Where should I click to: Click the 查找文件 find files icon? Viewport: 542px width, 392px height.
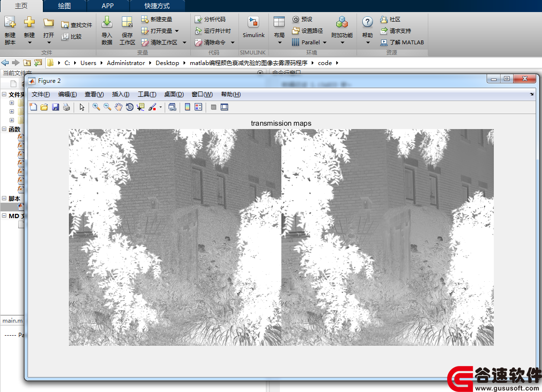click(x=65, y=25)
